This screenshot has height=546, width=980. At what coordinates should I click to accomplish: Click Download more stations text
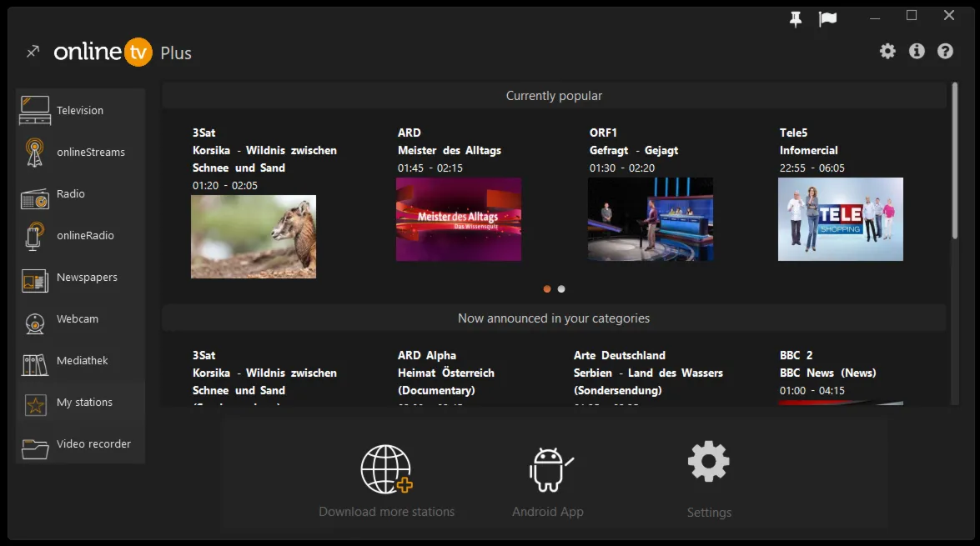coord(387,512)
